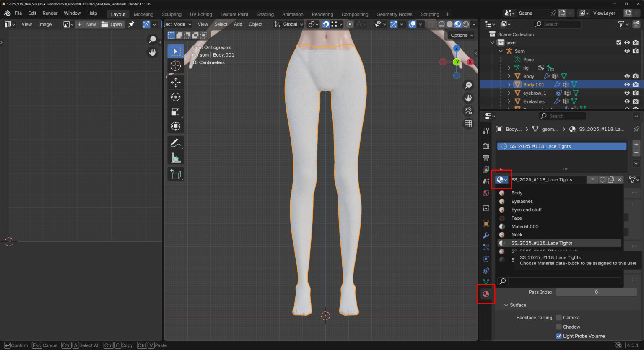Select the Scale tool icon
This screenshot has height=350, width=644.
pos(176,111)
